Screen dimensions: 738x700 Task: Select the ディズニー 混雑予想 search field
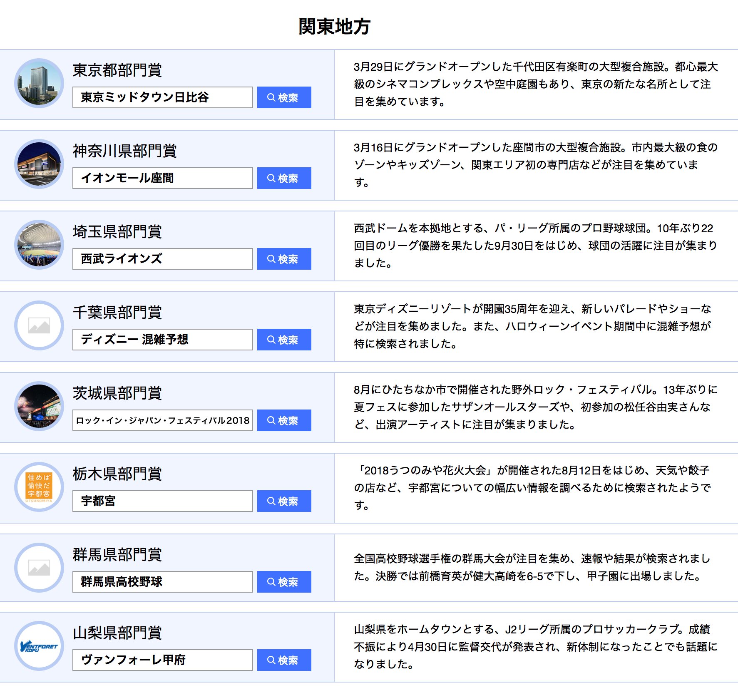(163, 340)
